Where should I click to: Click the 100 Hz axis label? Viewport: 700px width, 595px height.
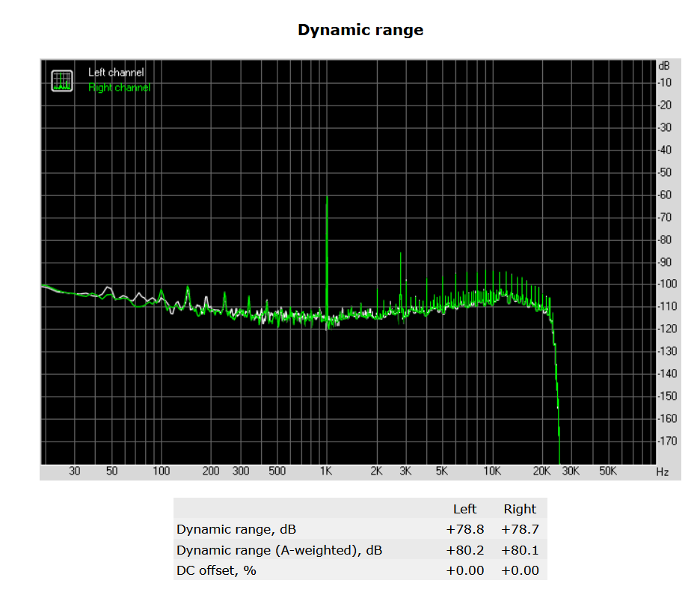[x=161, y=472]
